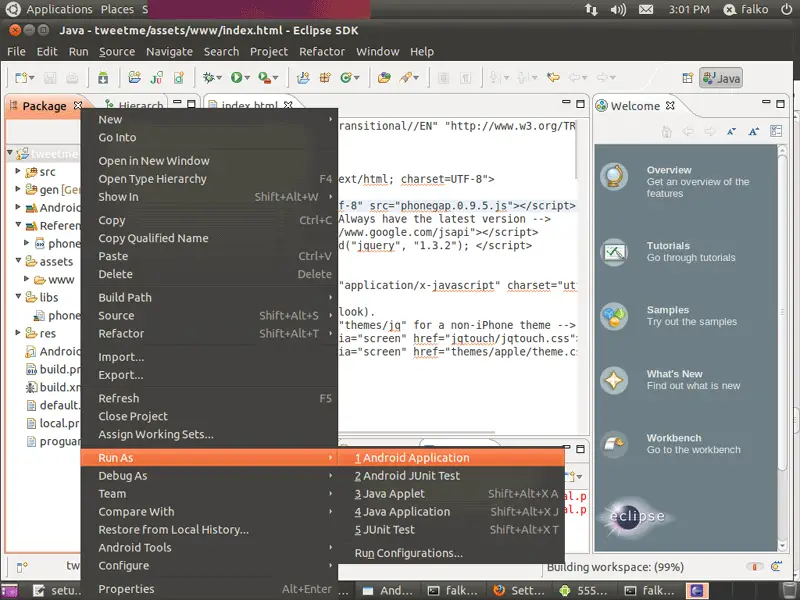Viewport: 800px width, 600px height.
Task: Enlarge font size in the Welcome view
Action: click(x=754, y=132)
